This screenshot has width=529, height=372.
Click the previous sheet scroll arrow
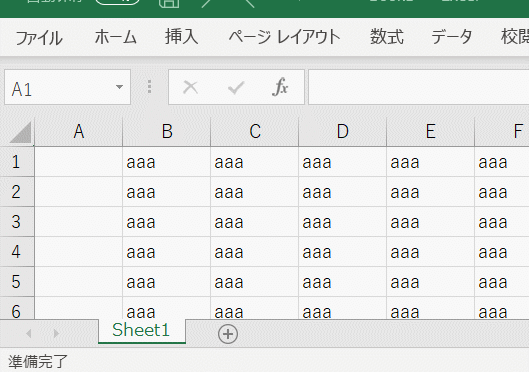point(29,334)
